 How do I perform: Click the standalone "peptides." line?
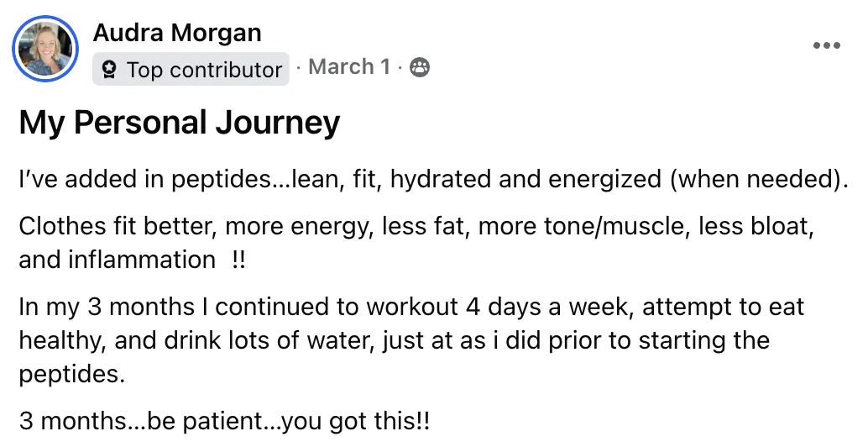pos(72,375)
